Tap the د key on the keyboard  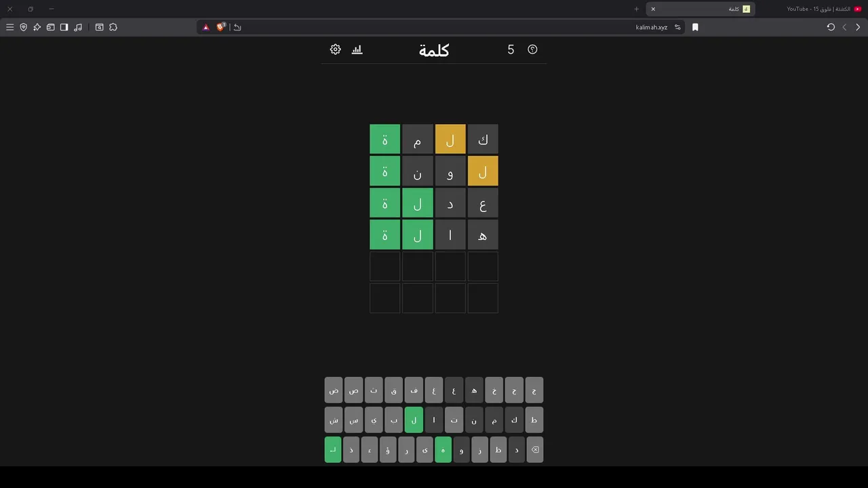(517, 449)
